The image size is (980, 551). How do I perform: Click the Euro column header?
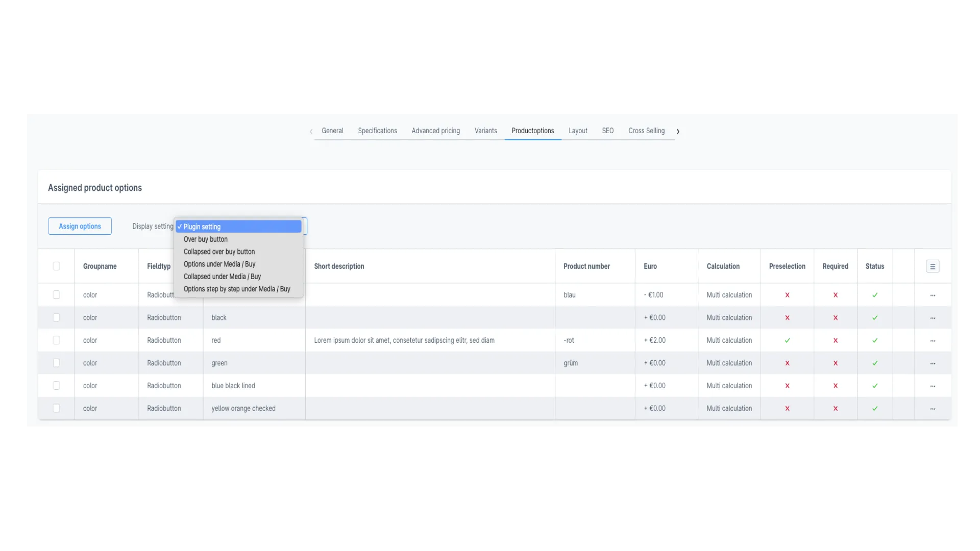coord(650,266)
